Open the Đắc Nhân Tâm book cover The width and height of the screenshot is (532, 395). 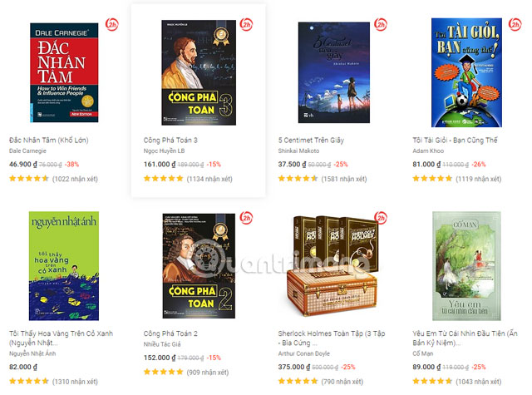pos(64,72)
